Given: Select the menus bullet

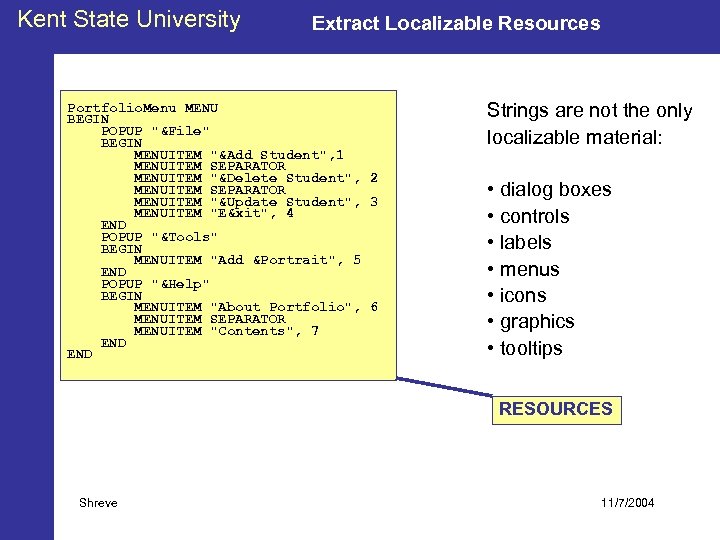Looking at the screenshot, I should pos(523,270).
